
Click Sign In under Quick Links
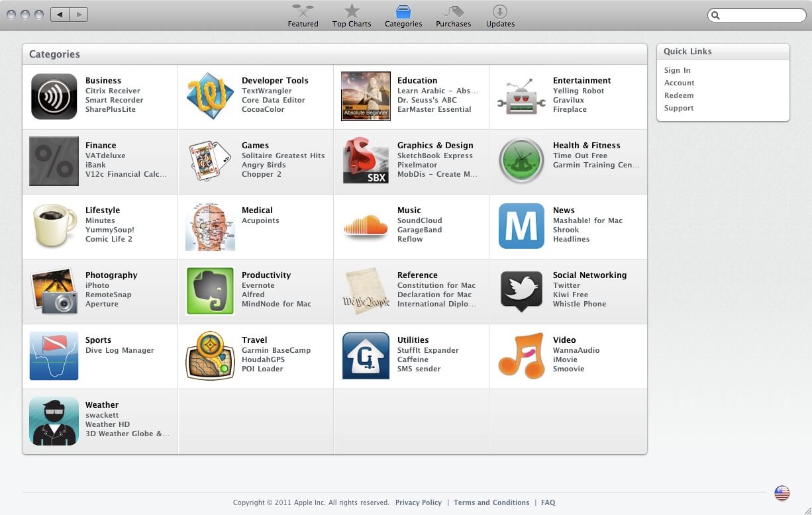(x=677, y=70)
